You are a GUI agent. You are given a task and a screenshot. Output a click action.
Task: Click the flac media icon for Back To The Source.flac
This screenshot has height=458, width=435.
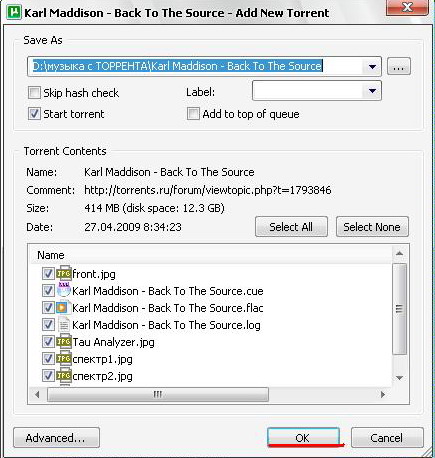(x=63, y=307)
